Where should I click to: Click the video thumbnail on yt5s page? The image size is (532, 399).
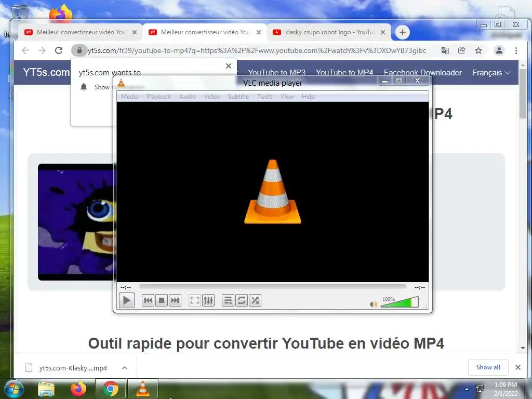(76, 222)
